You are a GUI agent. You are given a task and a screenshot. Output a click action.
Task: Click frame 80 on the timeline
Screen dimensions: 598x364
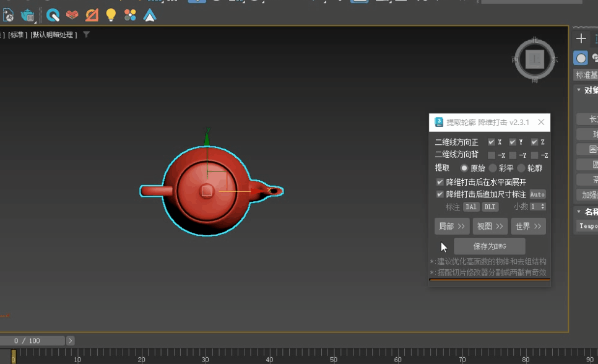point(526,360)
